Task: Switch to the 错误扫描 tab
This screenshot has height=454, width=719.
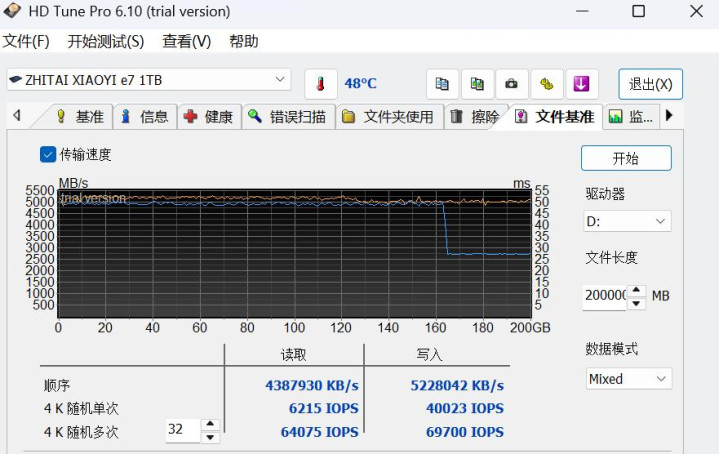Action: tap(288, 116)
